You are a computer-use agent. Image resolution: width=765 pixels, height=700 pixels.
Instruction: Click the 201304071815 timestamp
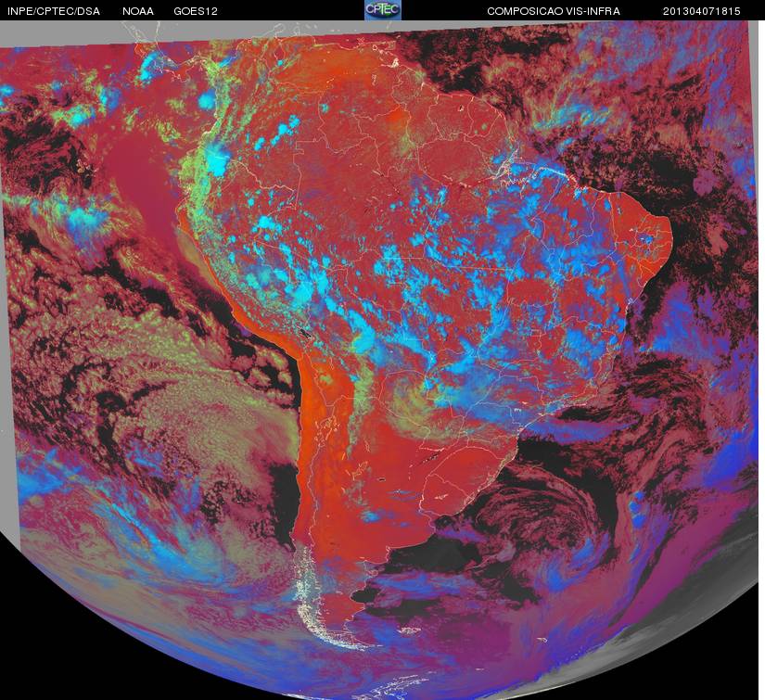[701, 11]
